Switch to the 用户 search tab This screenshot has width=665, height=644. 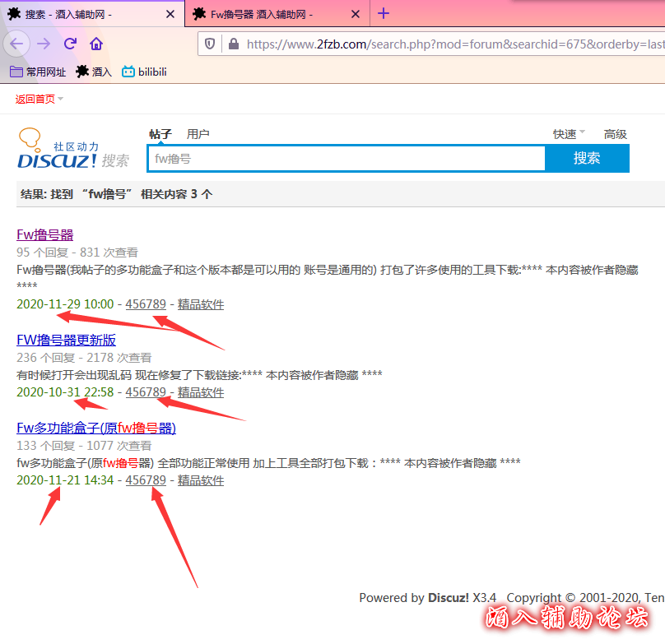point(198,134)
